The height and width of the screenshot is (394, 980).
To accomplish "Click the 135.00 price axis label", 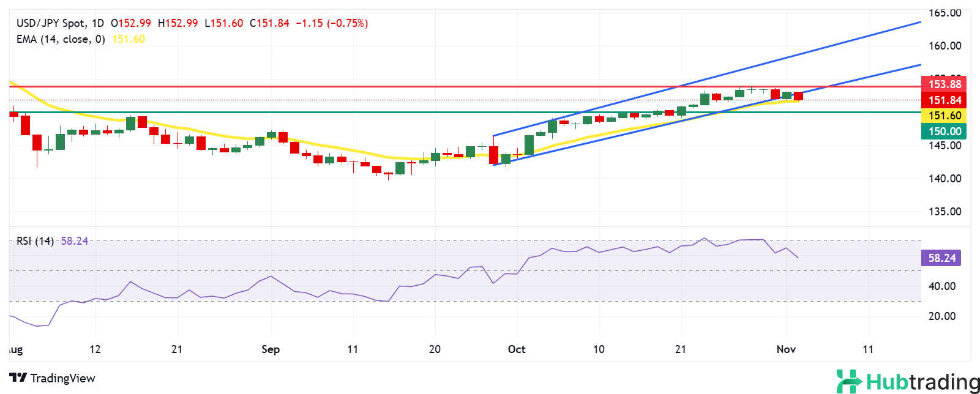I will [x=945, y=212].
